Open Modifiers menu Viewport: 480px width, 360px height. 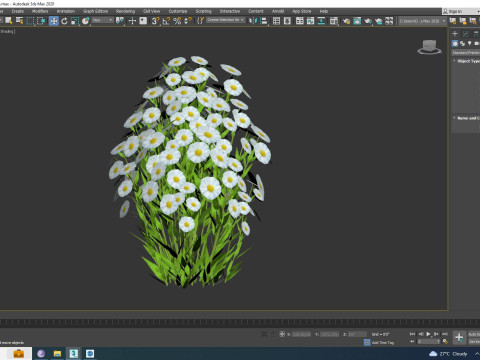40,11
